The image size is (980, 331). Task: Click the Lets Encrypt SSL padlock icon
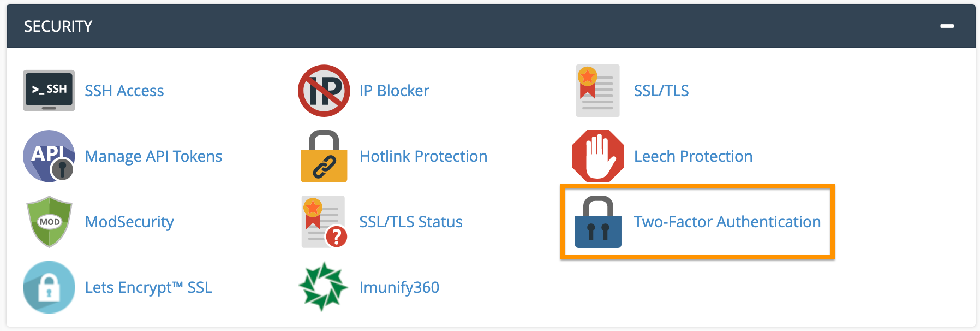click(49, 287)
